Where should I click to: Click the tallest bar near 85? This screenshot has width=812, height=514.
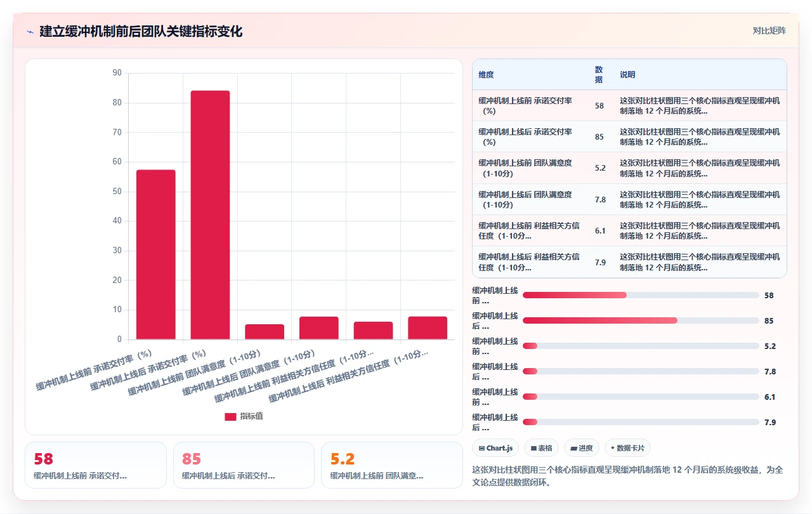(x=210, y=215)
